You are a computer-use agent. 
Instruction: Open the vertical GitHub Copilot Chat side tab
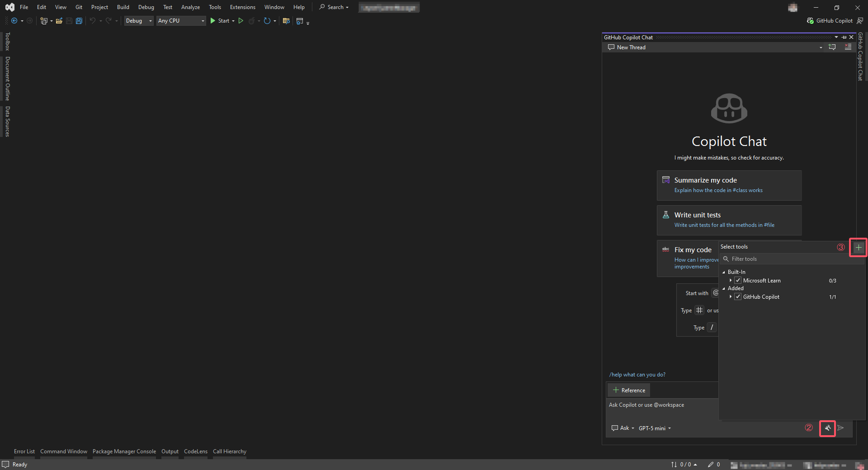pos(860,57)
